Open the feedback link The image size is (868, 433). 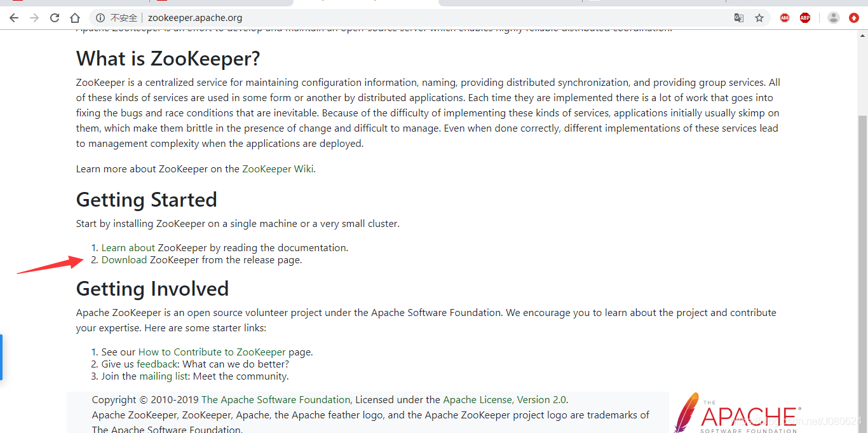pyautogui.click(x=157, y=364)
